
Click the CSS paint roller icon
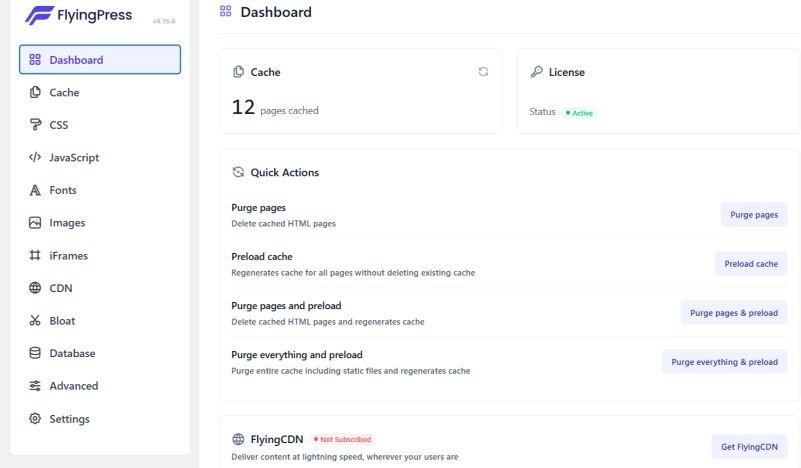point(35,125)
